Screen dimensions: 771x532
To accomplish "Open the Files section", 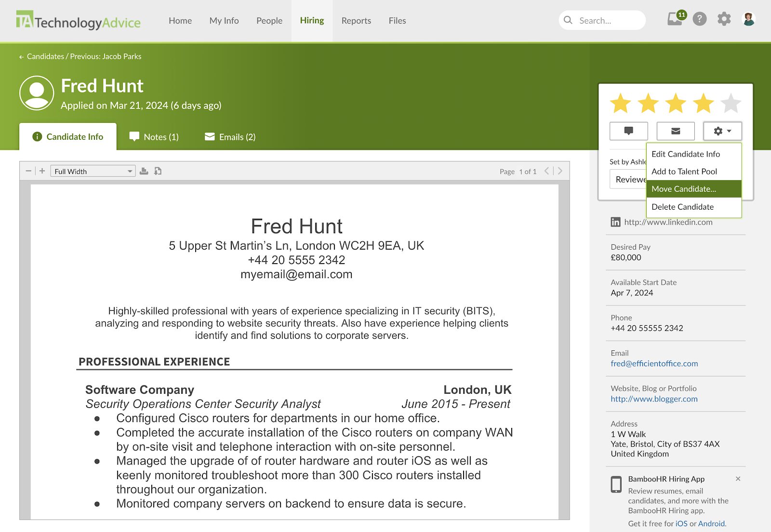I will tap(397, 21).
